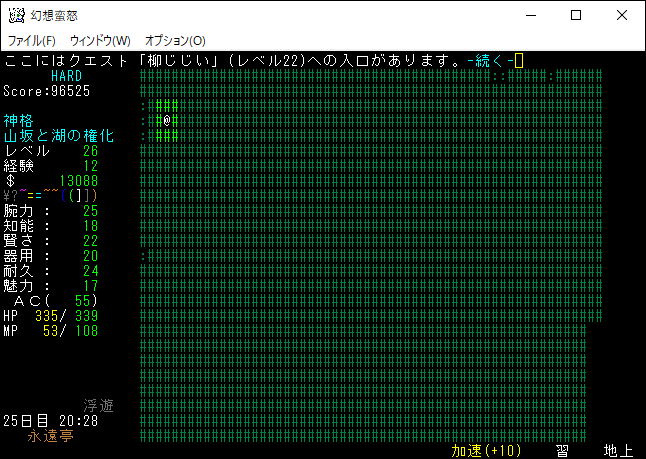Click the HARD difficulty label
Image resolution: width=646 pixels, height=459 pixels.
coord(68,76)
